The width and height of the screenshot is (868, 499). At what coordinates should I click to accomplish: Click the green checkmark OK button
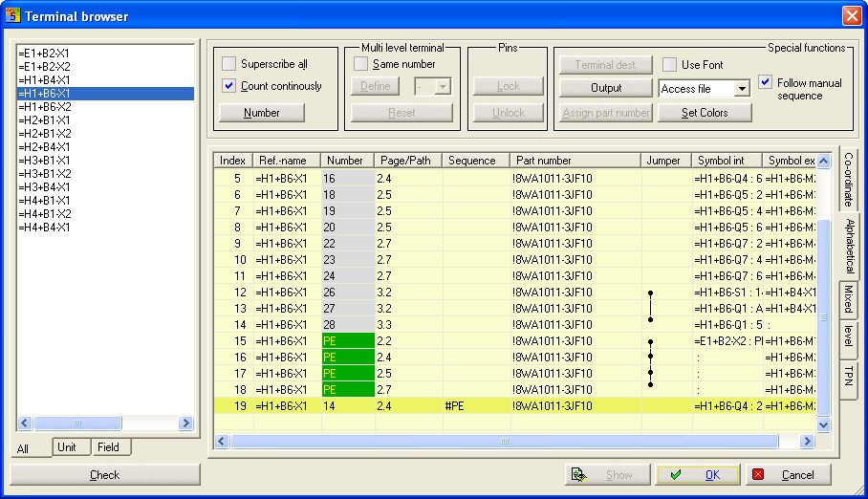[698, 475]
